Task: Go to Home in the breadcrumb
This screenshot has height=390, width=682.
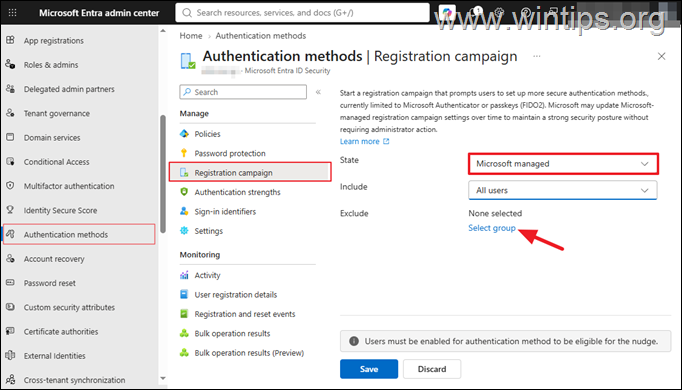Action: click(191, 36)
